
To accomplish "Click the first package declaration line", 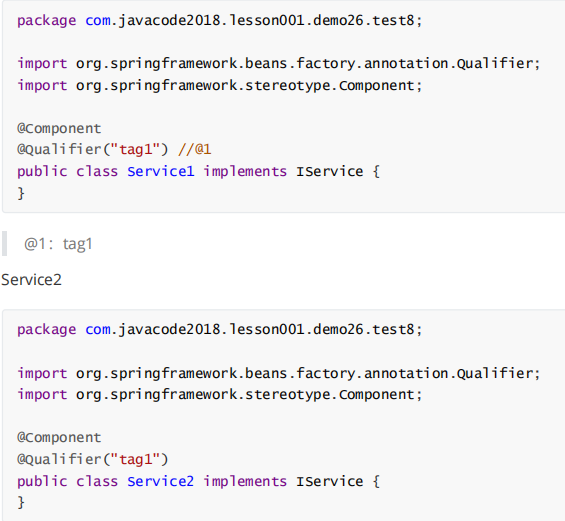I will click(219, 21).
